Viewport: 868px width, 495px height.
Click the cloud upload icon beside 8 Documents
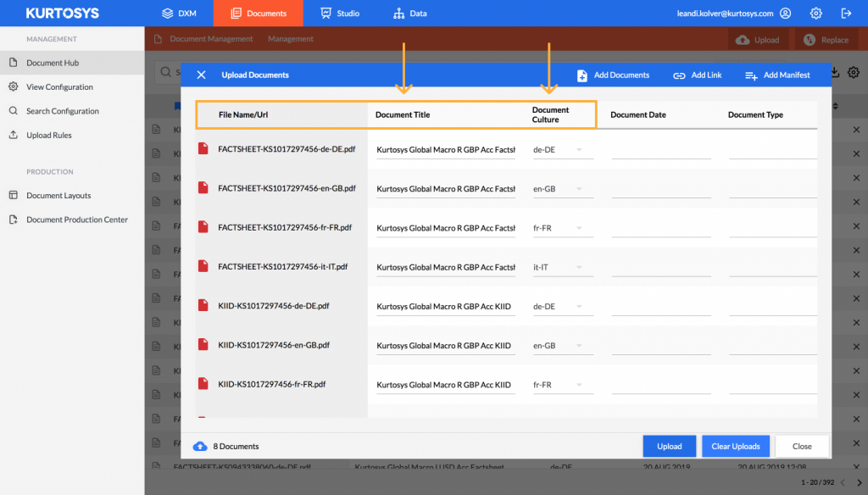pos(200,447)
